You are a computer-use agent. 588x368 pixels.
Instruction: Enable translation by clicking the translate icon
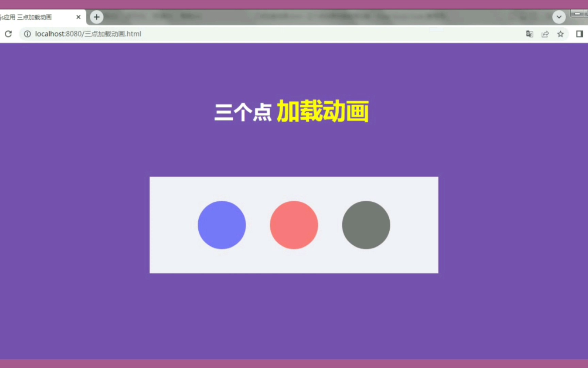[x=529, y=34]
